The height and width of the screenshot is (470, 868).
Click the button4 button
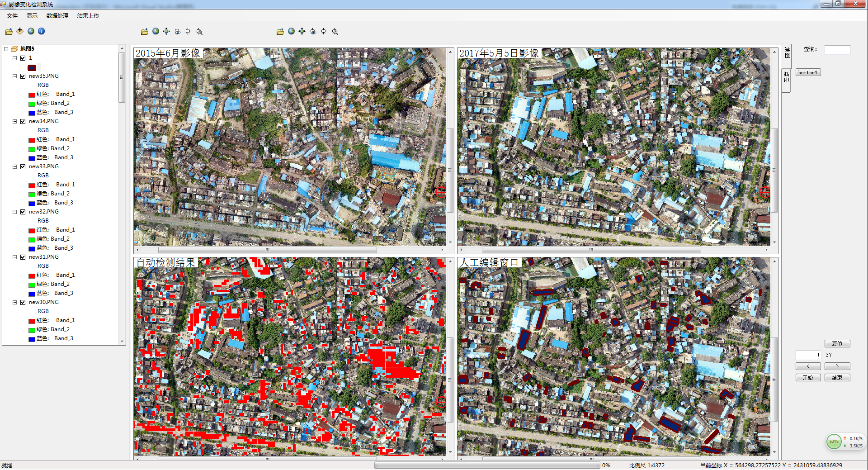(x=808, y=72)
